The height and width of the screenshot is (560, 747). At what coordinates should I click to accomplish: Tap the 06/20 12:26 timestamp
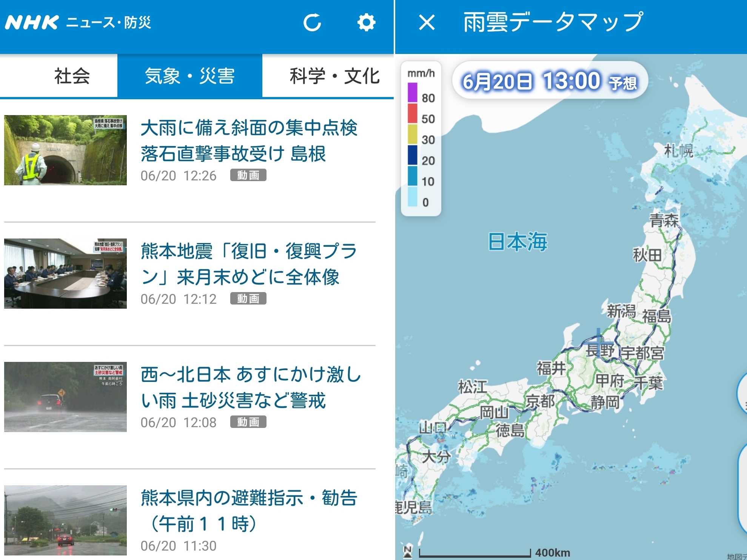click(x=179, y=175)
